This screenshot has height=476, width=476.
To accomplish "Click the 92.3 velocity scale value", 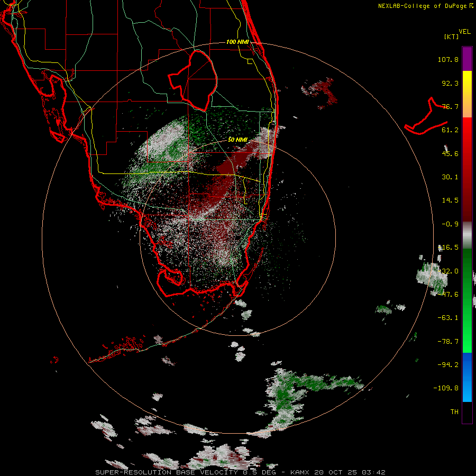I will pyautogui.click(x=450, y=83).
